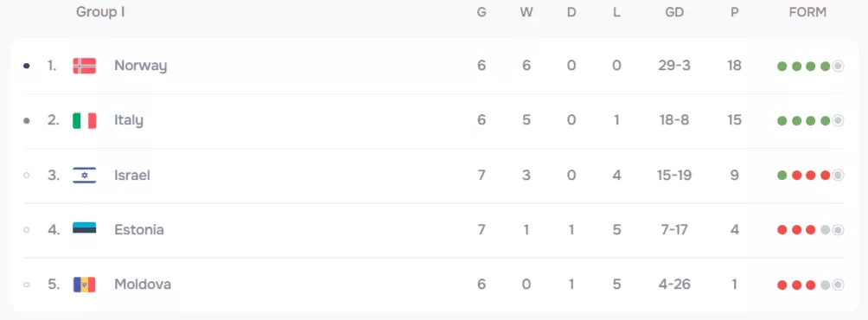868x320 pixels.
Task: Click Norway's first green form dot
Action: click(x=782, y=67)
